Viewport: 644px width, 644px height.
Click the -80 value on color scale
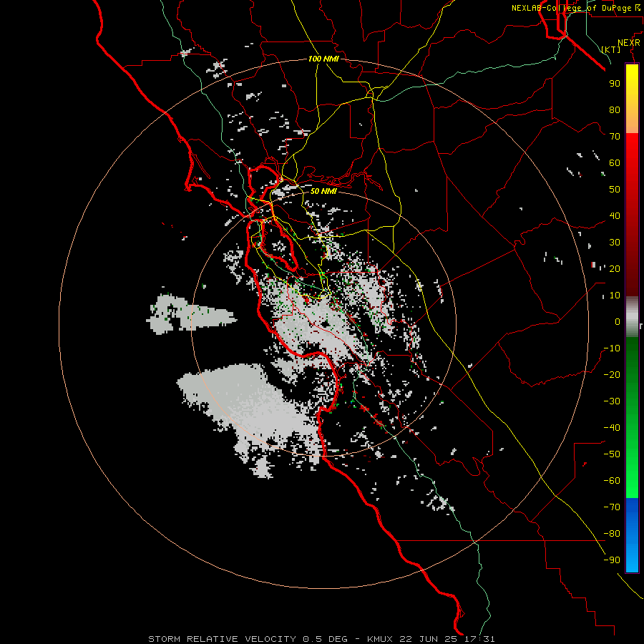pos(612,534)
